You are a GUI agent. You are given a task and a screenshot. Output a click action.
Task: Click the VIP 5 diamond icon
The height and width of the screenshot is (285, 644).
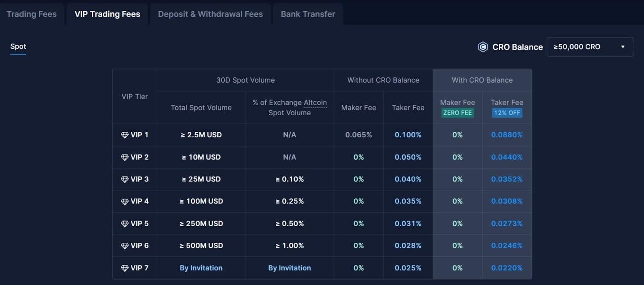(x=125, y=224)
